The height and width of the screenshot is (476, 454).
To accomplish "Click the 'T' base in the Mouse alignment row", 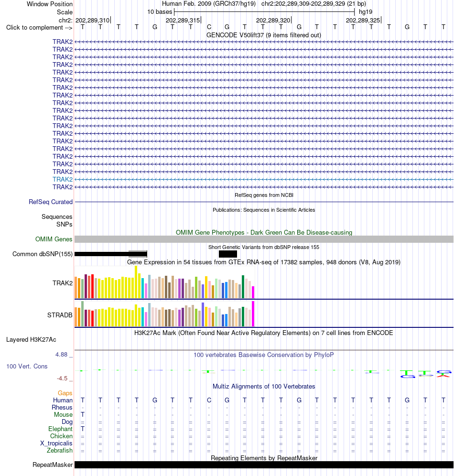I will tap(83, 415).
